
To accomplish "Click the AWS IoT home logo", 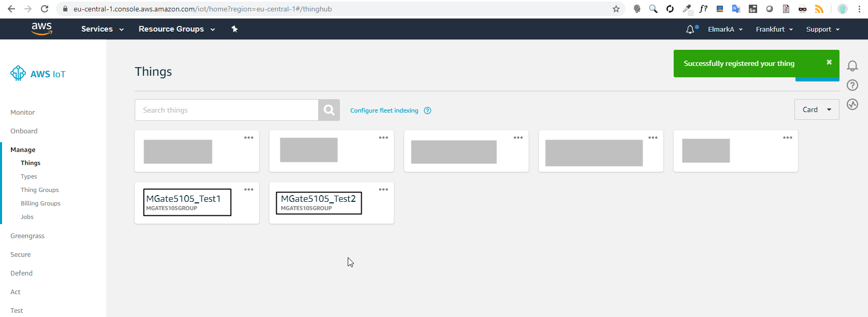I will 38,74.
